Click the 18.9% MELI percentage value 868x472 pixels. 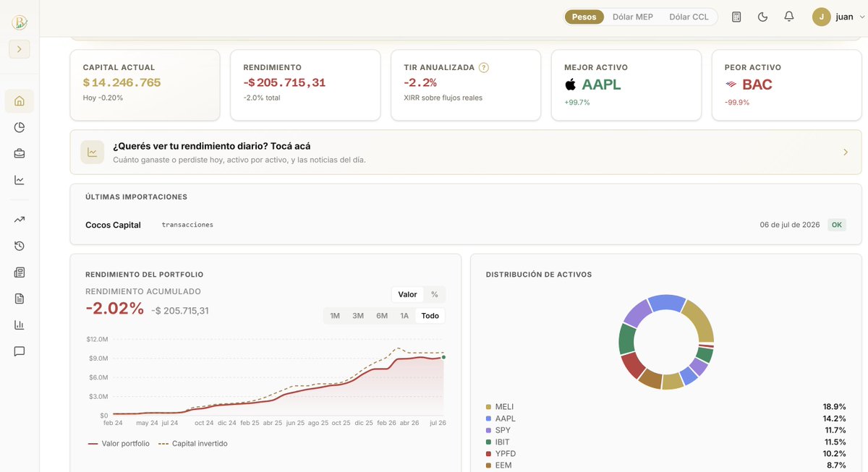click(834, 407)
